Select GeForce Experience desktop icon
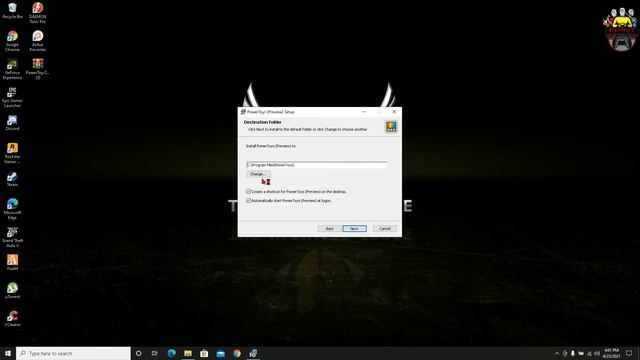Image resolution: width=640 pixels, height=360 pixels. (x=12, y=69)
